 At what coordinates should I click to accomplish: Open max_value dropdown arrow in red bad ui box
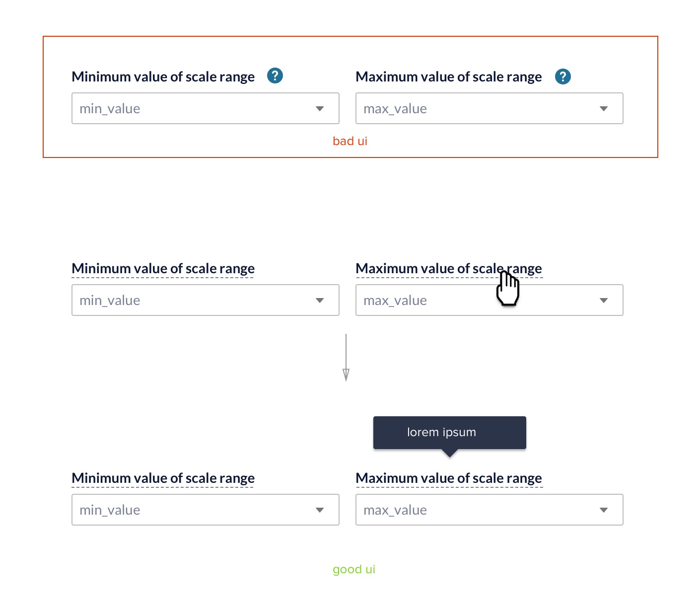click(x=604, y=109)
